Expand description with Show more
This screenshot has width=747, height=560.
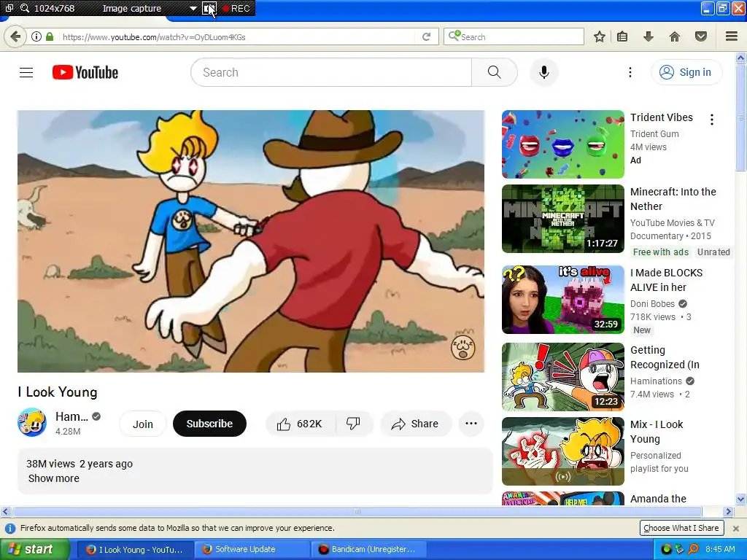54,478
